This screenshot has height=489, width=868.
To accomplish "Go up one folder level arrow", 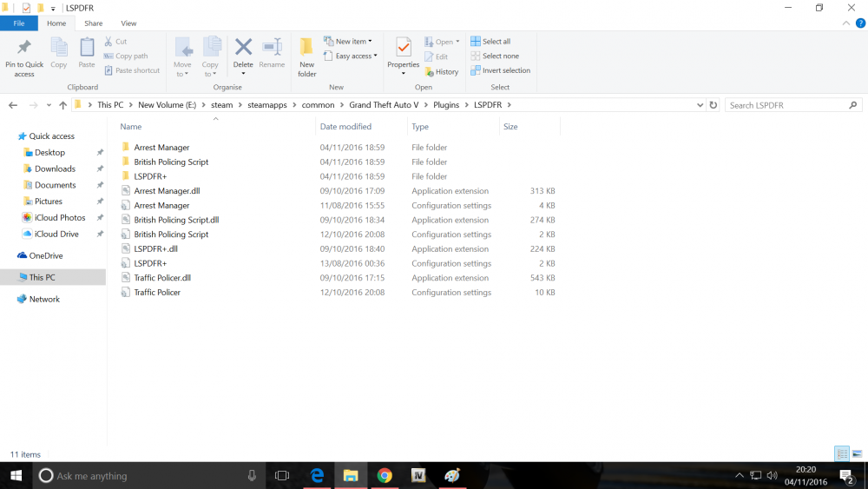I will pyautogui.click(x=62, y=105).
